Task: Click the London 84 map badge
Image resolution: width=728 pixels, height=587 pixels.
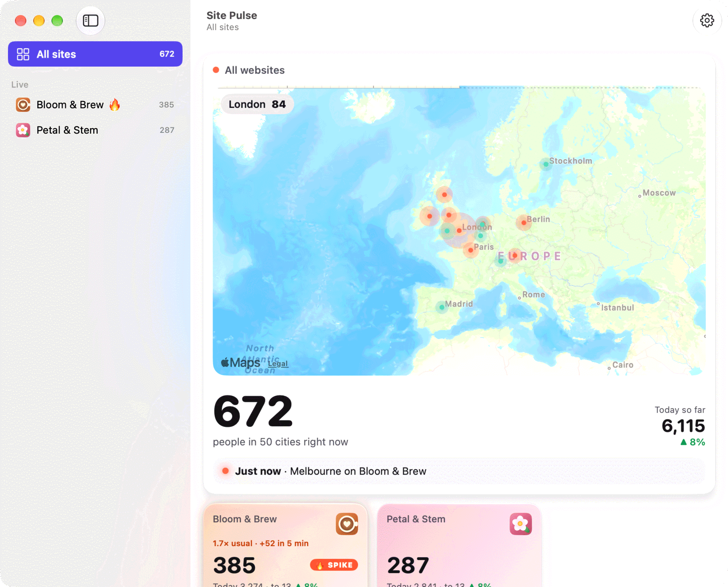Action: click(x=257, y=104)
